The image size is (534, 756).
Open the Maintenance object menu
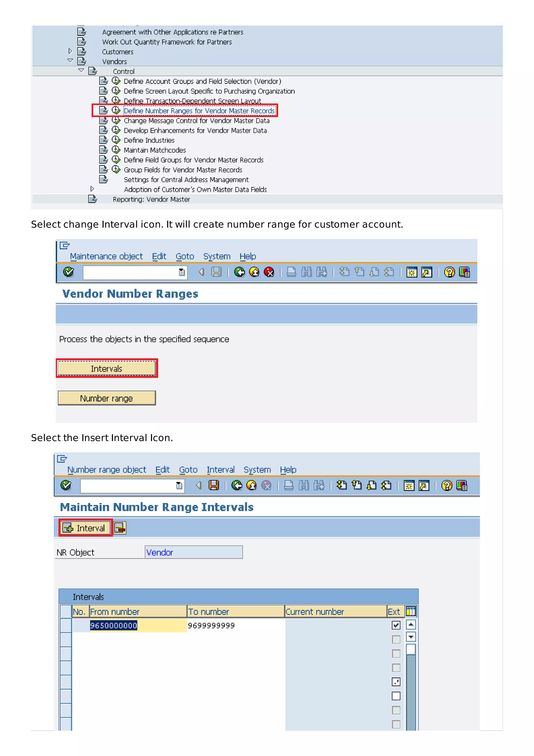(x=106, y=256)
